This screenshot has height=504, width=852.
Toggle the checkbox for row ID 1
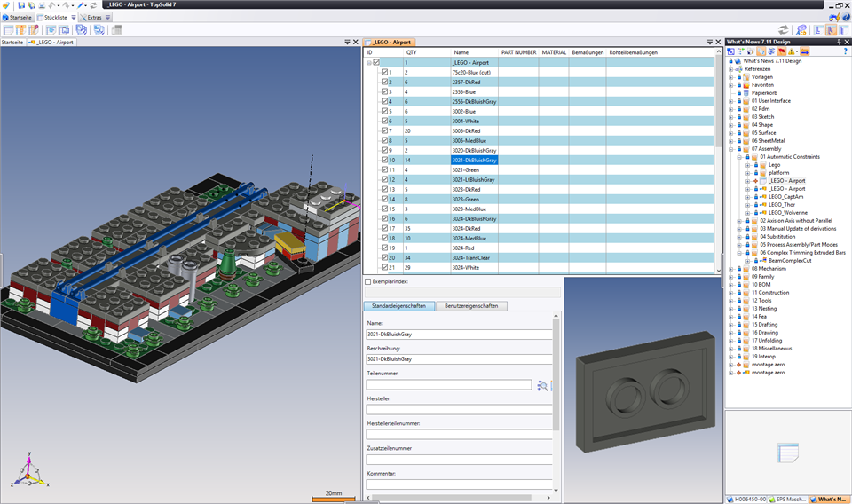pyautogui.click(x=384, y=72)
